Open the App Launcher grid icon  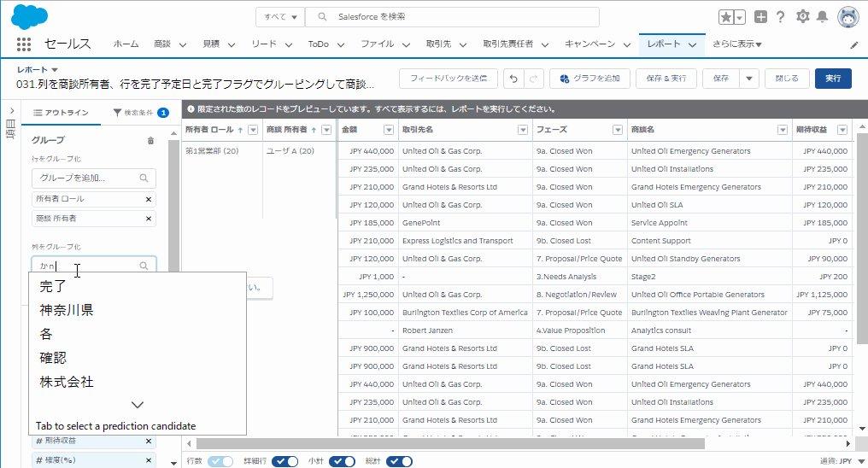tap(23, 44)
